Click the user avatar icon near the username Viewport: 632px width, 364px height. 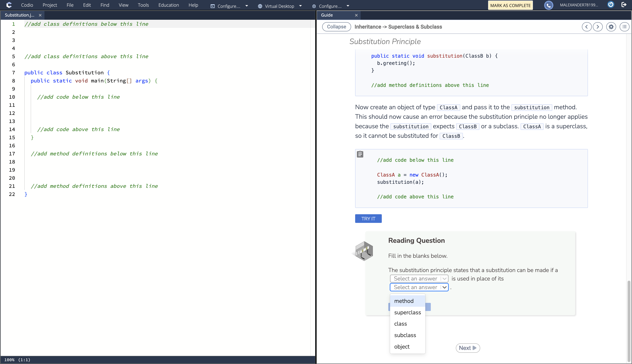[x=549, y=5]
